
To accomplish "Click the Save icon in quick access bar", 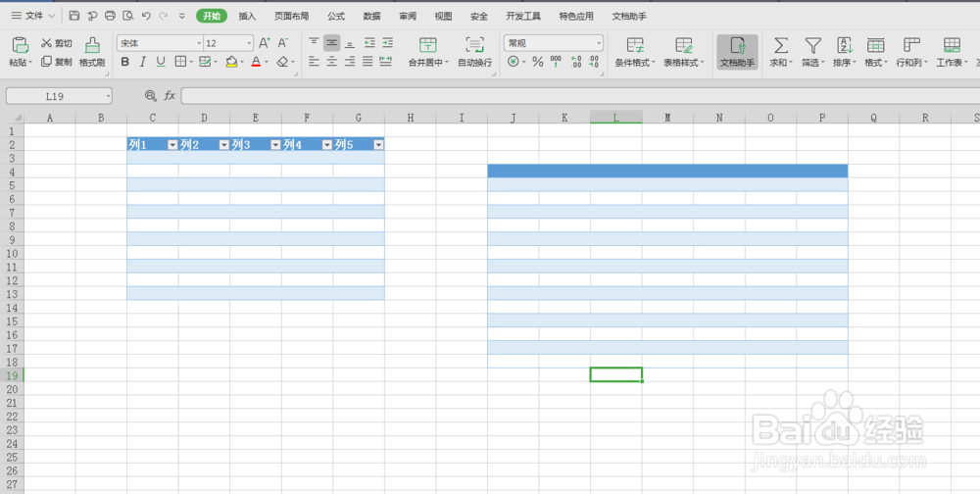I will pos(73,16).
